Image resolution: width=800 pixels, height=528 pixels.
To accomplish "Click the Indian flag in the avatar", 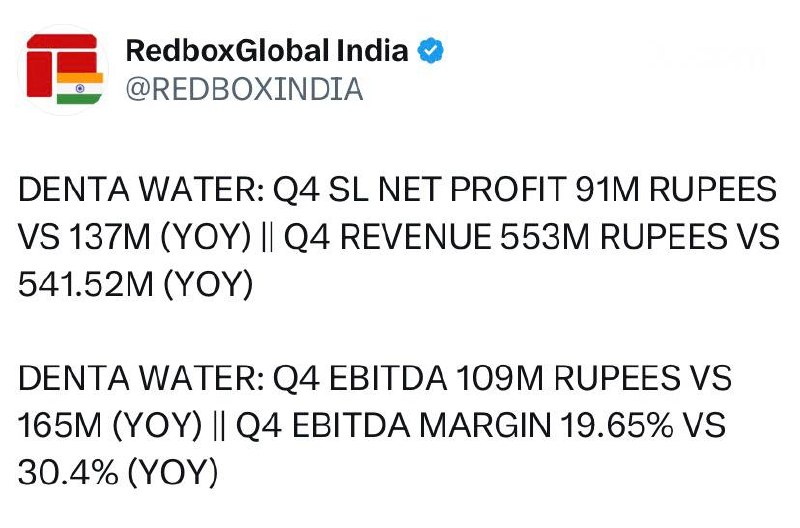I will 80,88.
